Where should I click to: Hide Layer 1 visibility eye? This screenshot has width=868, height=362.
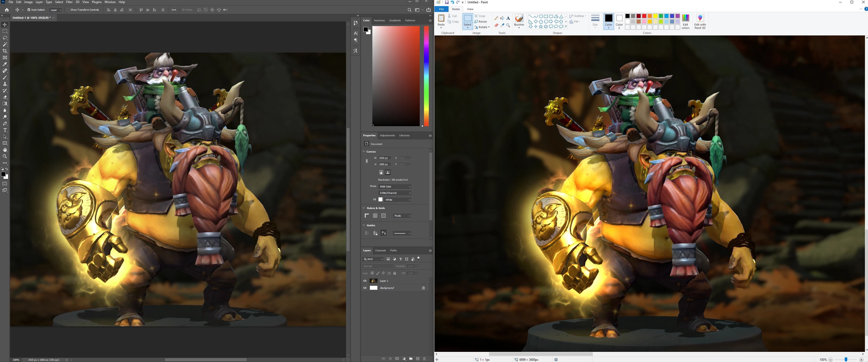(x=365, y=281)
